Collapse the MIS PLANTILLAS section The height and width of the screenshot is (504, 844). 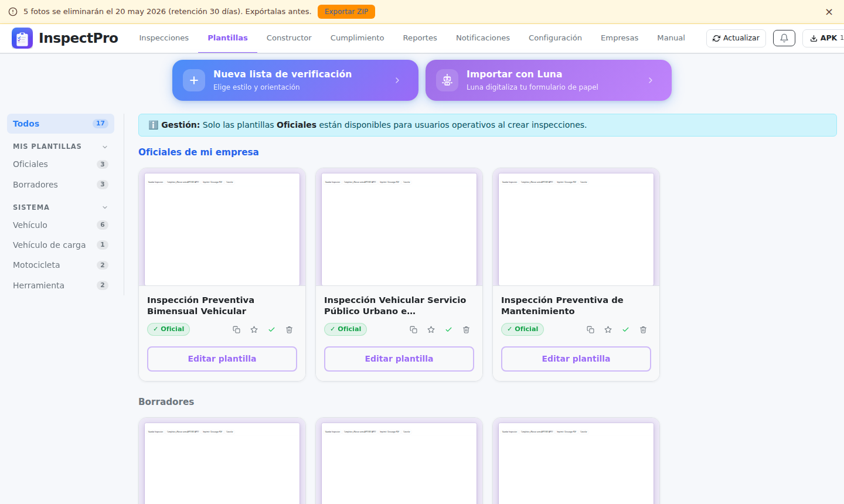[x=105, y=147]
